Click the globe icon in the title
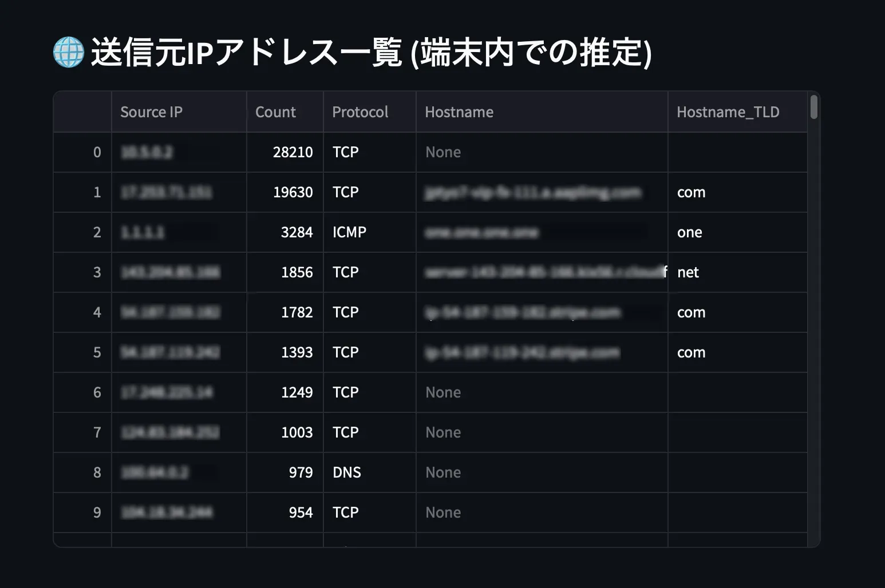885x588 pixels. point(68,53)
